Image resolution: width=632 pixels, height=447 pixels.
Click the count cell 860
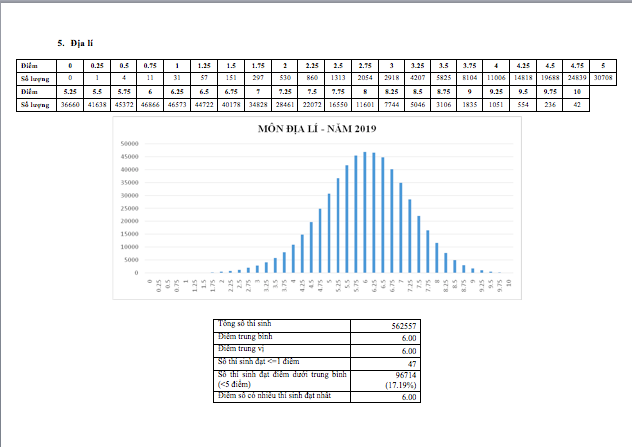coord(312,78)
